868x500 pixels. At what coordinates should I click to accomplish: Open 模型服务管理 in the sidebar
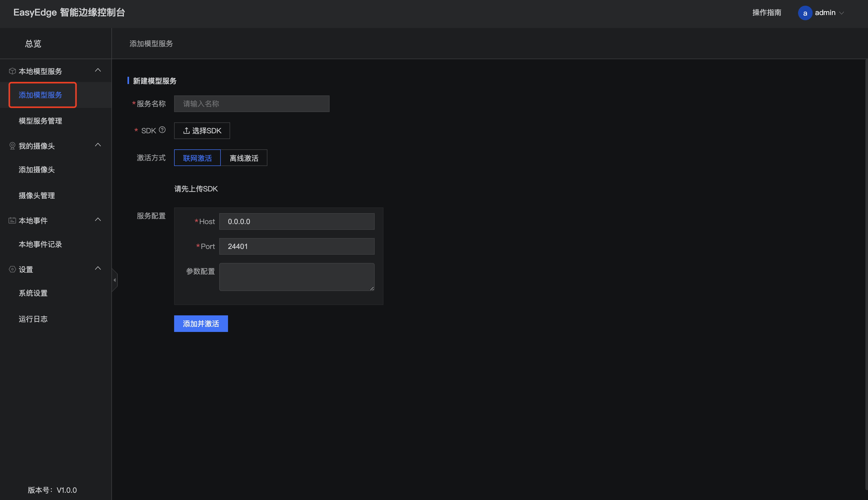[x=40, y=121]
